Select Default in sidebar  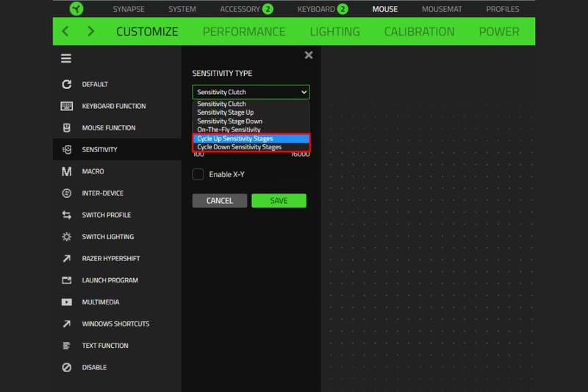coord(95,85)
